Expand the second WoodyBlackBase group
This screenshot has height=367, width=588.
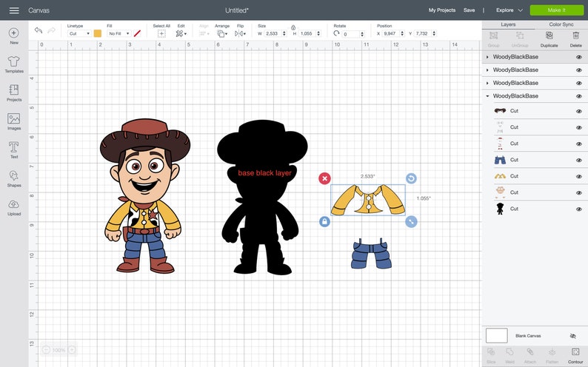487,70
